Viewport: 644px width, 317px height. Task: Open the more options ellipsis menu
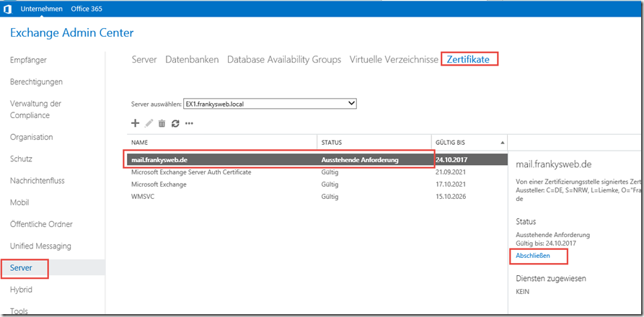click(189, 123)
